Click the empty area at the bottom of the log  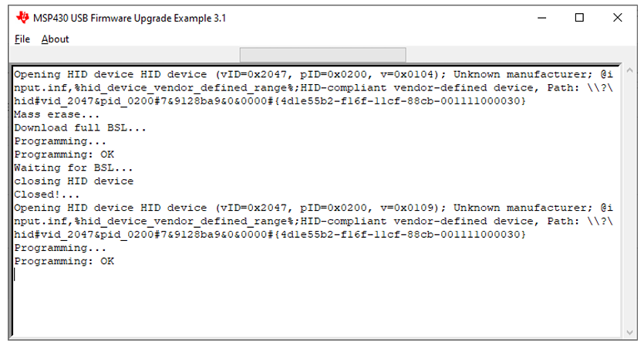(x=309, y=309)
